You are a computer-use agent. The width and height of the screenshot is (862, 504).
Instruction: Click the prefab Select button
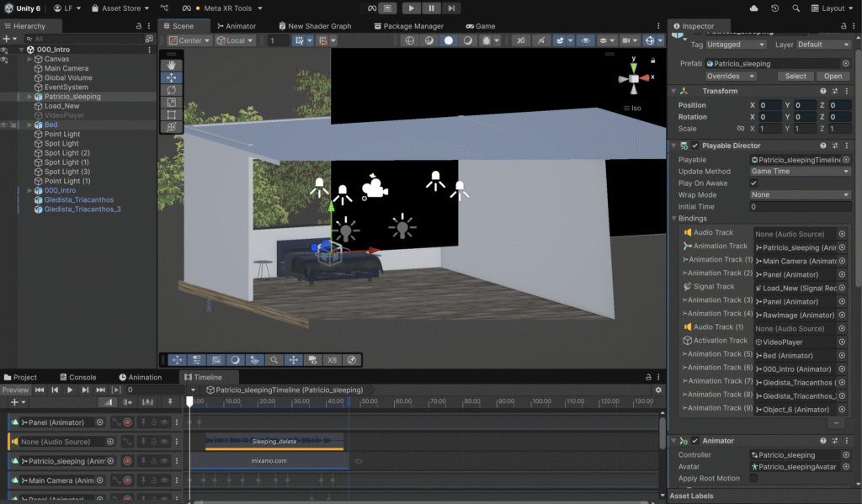(795, 77)
